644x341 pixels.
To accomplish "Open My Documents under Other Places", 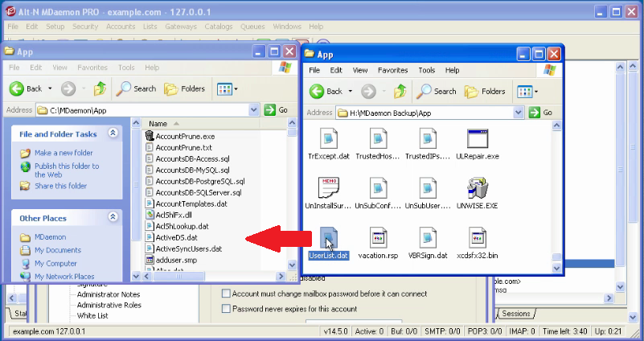I will pyautogui.click(x=58, y=250).
